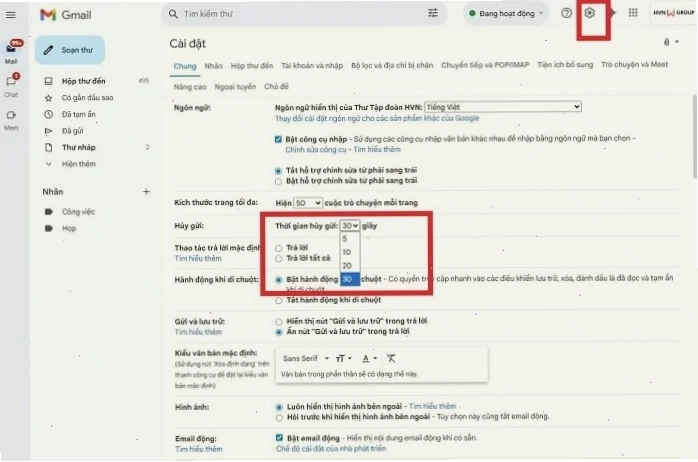Click Soạn thư compose button
The image size is (698, 462).
tap(70, 50)
